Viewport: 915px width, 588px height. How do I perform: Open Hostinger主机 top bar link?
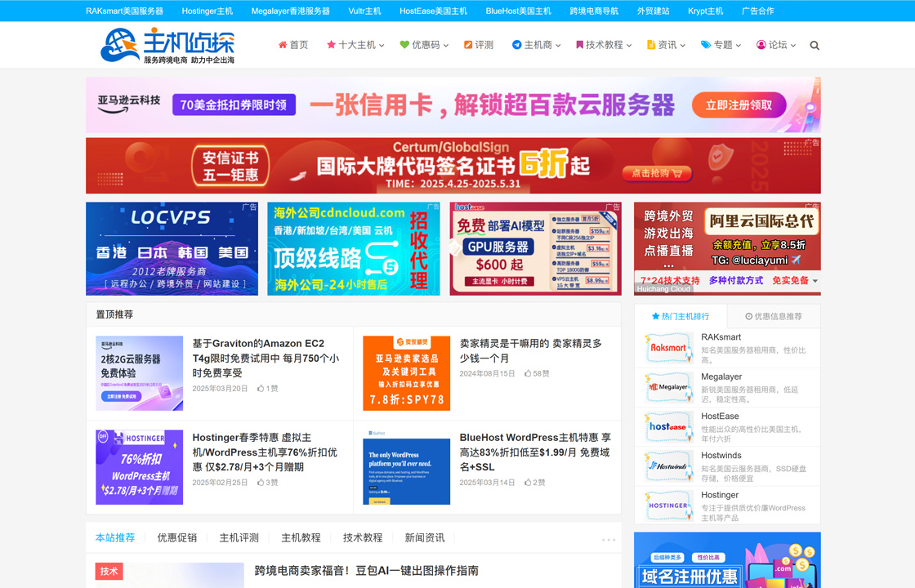(208, 11)
